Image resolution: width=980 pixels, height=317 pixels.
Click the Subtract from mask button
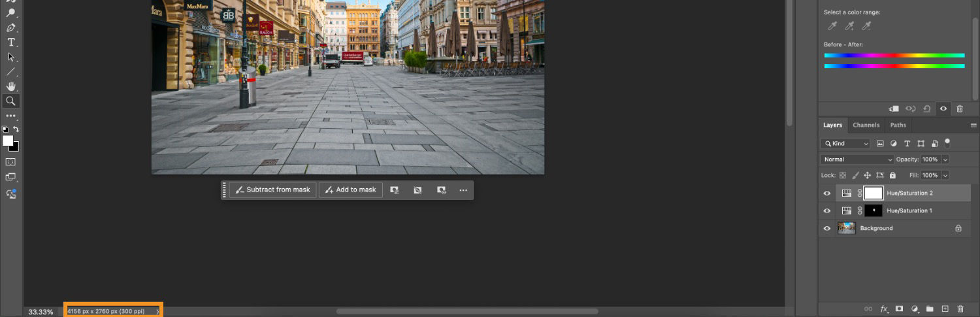[x=272, y=190]
